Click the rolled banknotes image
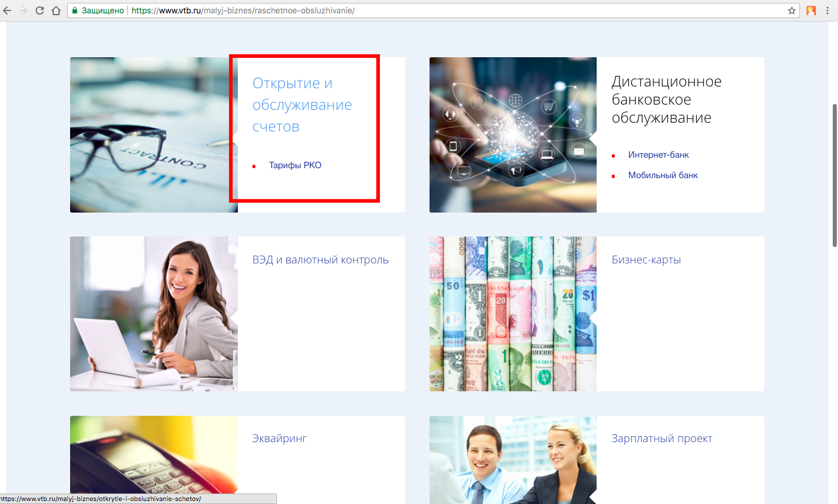This screenshot has width=838, height=504. click(513, 314)
